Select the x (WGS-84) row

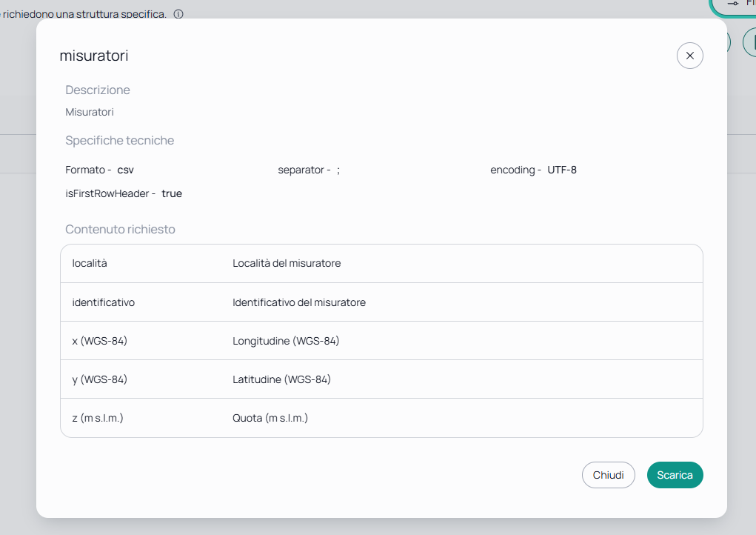coord(381,341)
